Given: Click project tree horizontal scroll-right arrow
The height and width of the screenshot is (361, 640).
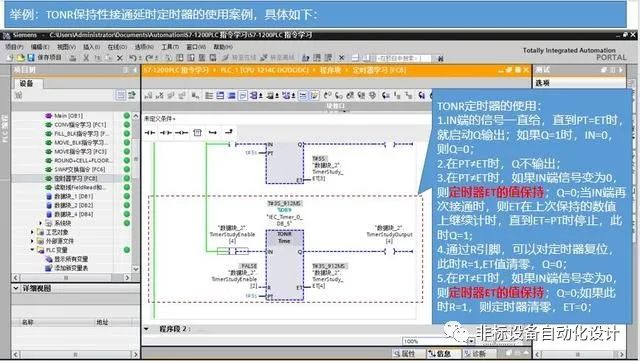Looking at the screenshot, I should [127, 278].
